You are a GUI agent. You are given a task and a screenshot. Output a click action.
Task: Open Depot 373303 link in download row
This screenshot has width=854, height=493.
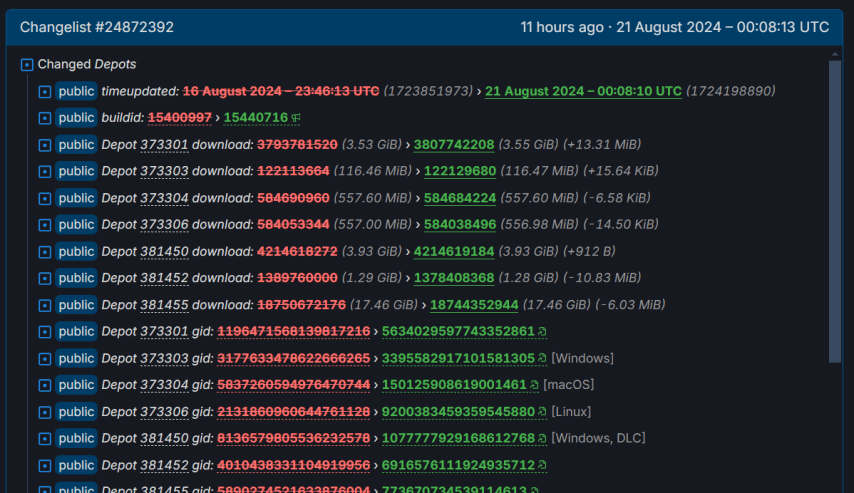[164, 171]
